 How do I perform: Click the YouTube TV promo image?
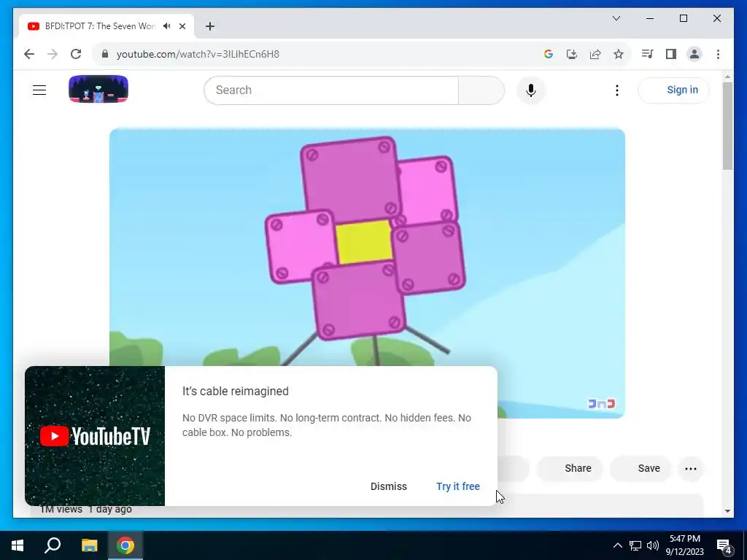pos(95,436)
